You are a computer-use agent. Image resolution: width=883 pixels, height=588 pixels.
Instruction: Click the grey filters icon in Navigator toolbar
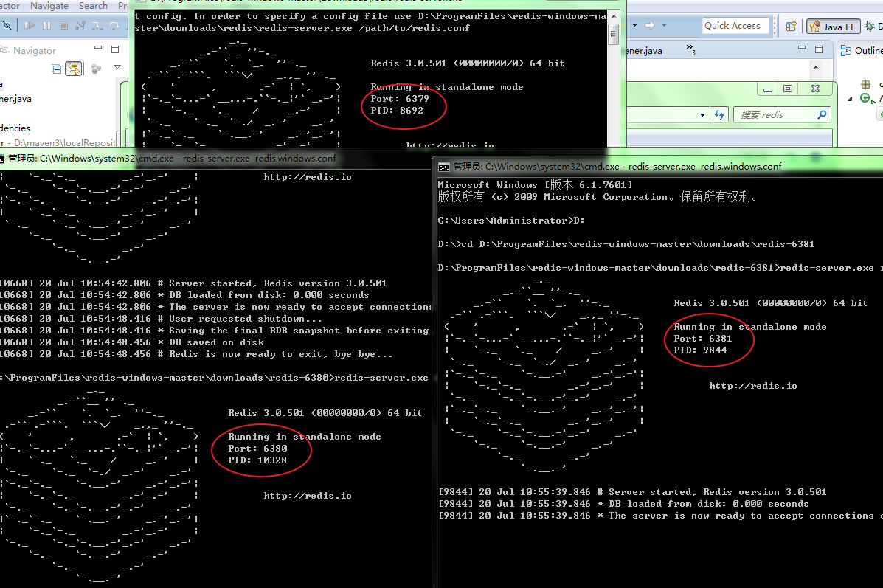(x=97, y=69)
